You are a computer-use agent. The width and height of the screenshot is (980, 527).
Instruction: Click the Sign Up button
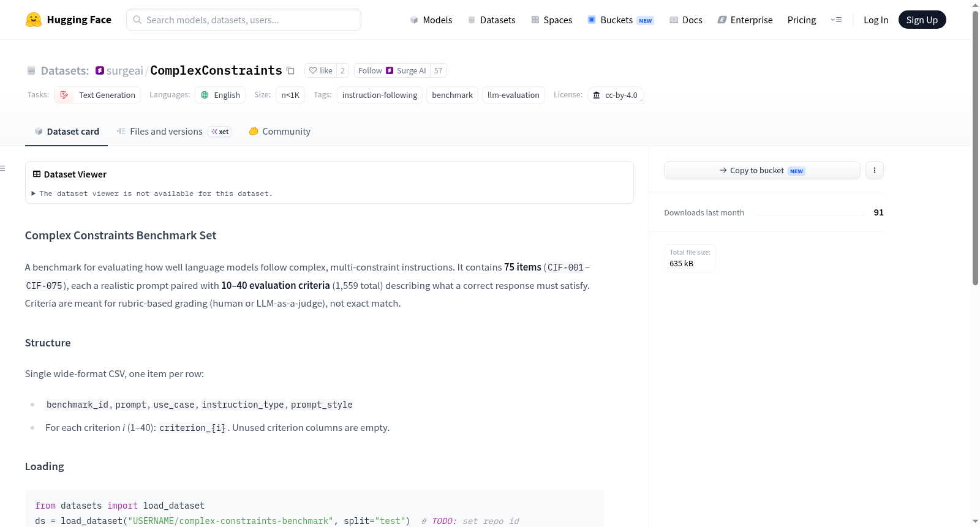(x=922, y=20)
